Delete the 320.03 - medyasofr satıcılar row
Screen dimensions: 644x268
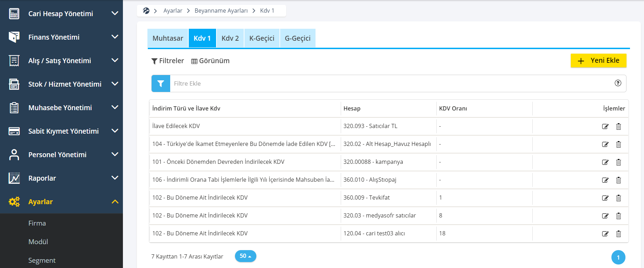click(x=618, y=216)
